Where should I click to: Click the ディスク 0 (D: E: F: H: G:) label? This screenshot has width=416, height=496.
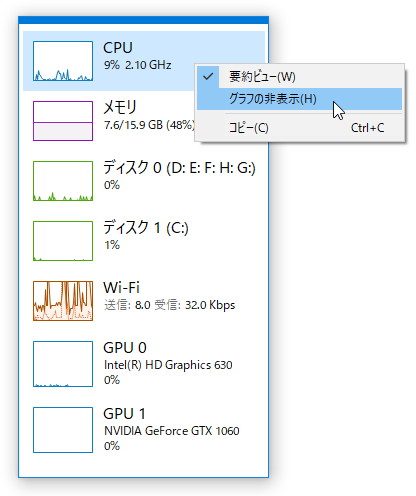point(179,168)
